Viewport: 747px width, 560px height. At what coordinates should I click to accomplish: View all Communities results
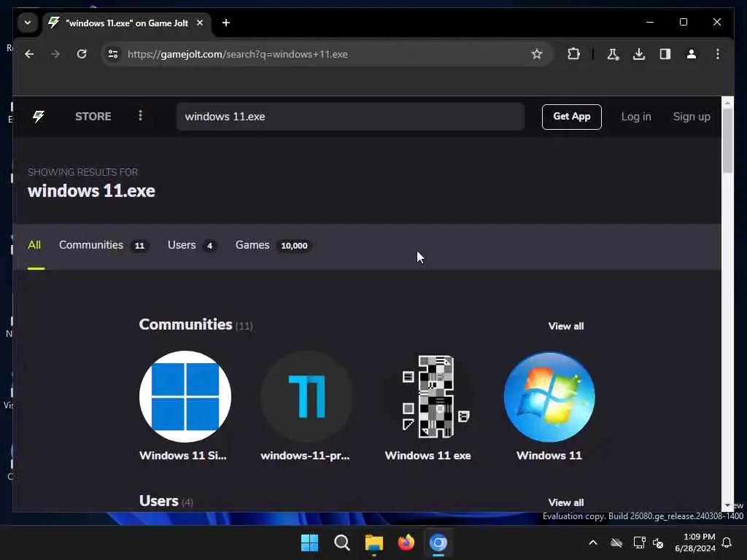pos(566,326)
